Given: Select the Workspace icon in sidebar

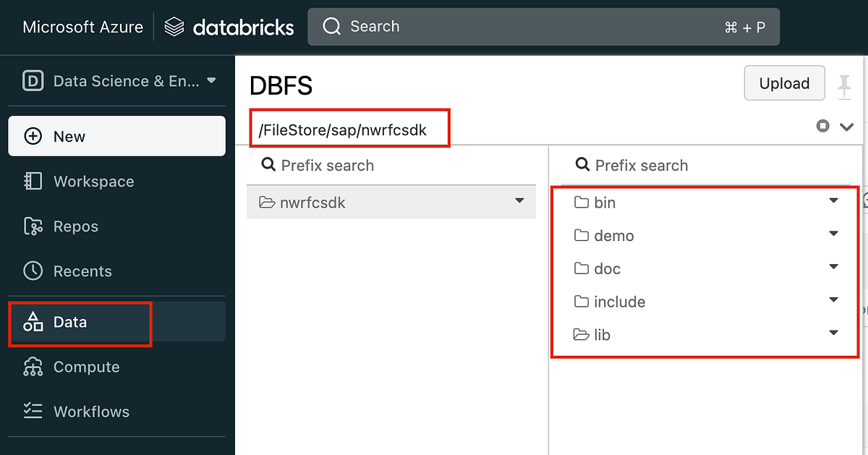Looking at the screenshot, I should 33,181.
